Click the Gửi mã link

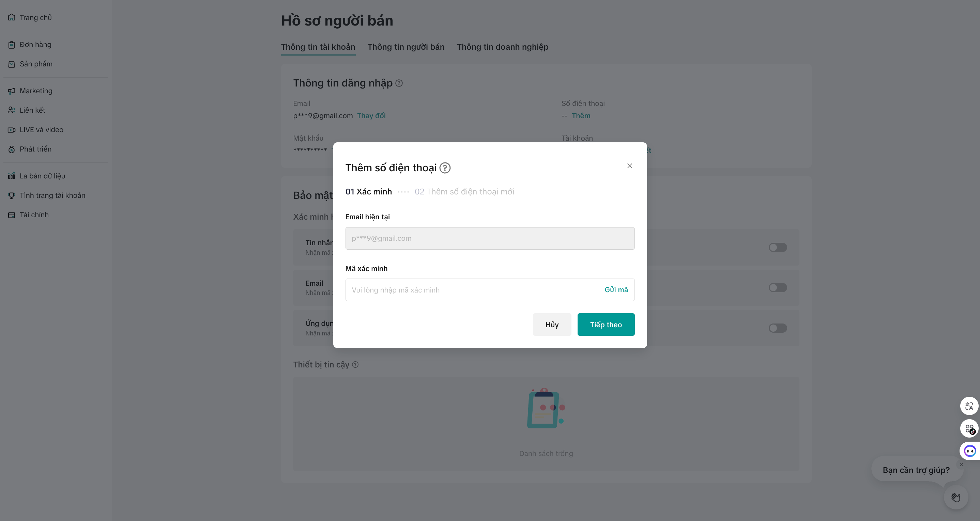point(616,290)
